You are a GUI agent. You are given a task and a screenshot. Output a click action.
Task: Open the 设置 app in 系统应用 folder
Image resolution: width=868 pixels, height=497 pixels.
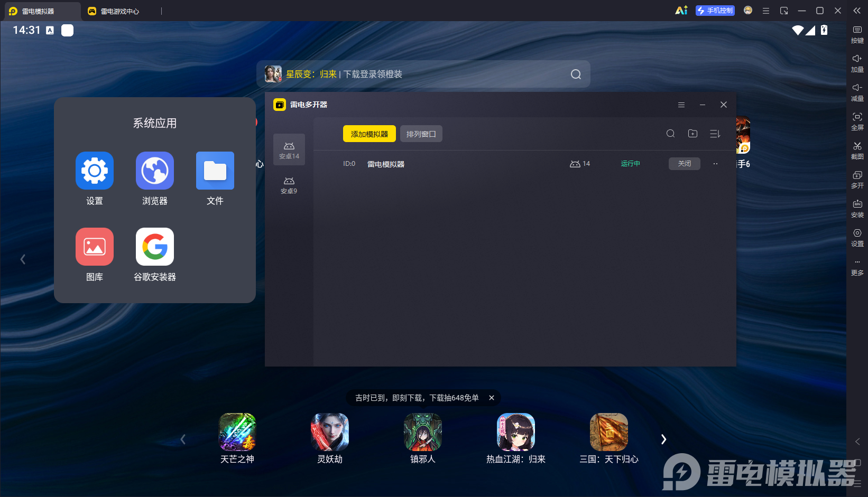pos(95,179)
